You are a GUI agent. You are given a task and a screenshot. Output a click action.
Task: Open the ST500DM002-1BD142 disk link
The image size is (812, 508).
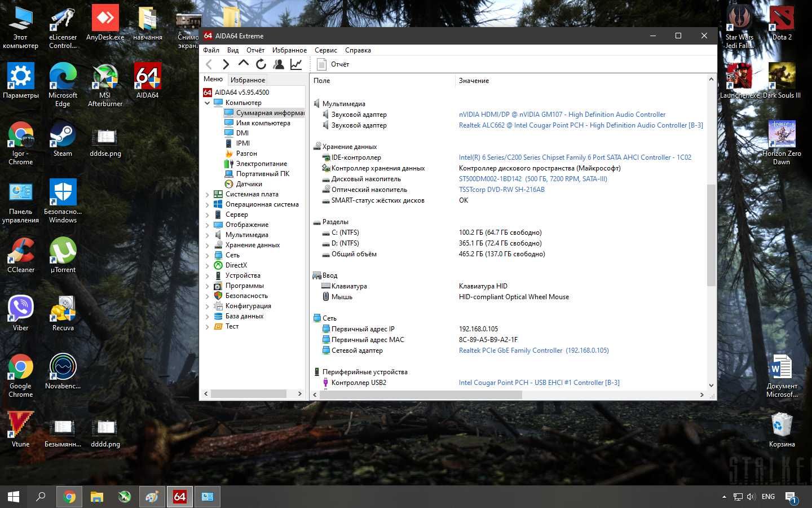533,179
